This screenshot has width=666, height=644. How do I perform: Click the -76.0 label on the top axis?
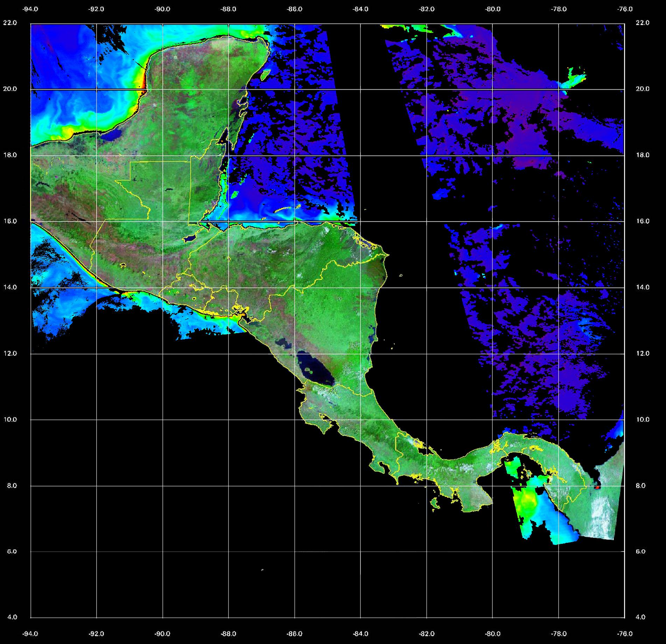point(625,9)
